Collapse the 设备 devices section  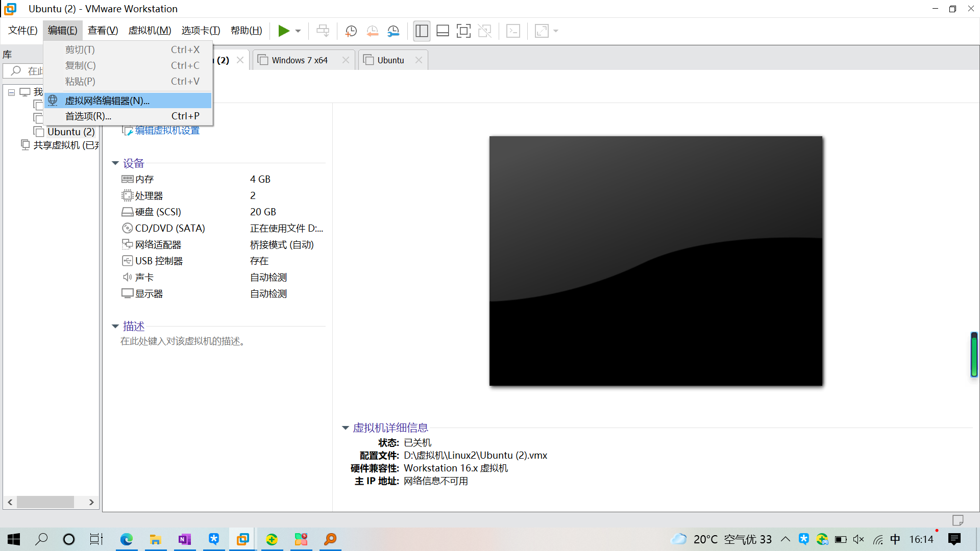(x=115, y=163)
